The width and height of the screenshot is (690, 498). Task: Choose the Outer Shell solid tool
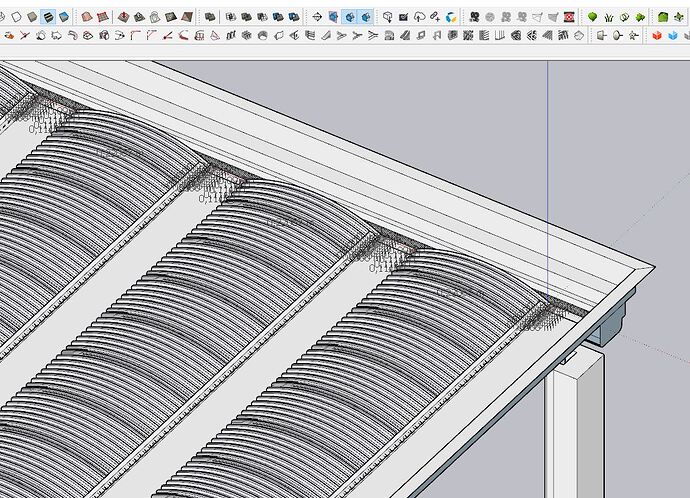(x=209, y=17)
